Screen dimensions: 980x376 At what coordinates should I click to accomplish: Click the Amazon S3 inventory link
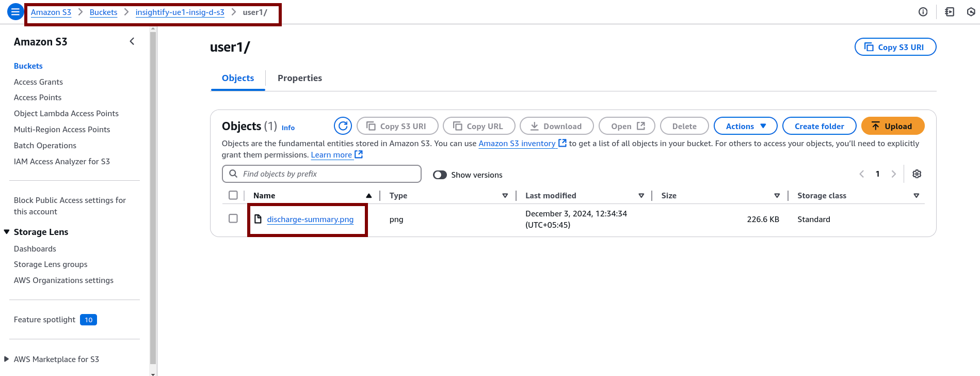click(517, 143)
